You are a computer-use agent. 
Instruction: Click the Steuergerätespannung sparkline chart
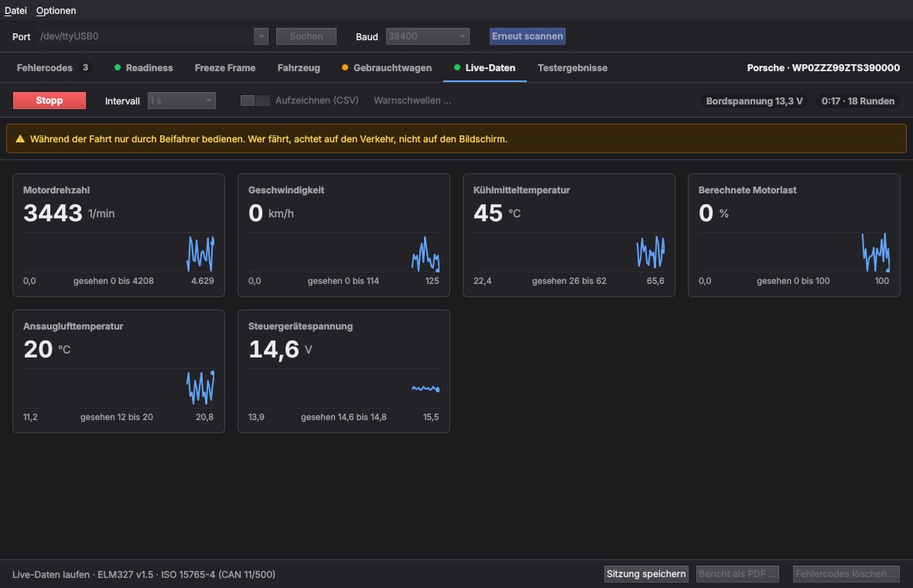(344, 389)
